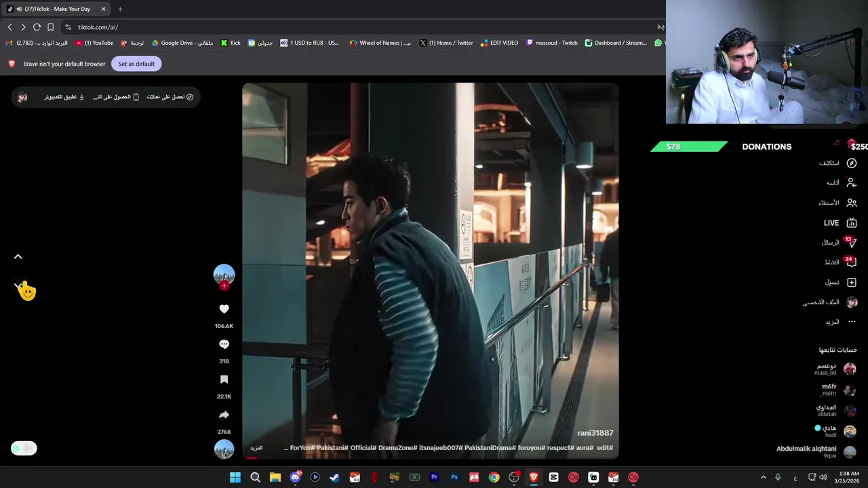Follow the creator with the red plus badge
Screen dimensions: 868x488
coord(224,286)
